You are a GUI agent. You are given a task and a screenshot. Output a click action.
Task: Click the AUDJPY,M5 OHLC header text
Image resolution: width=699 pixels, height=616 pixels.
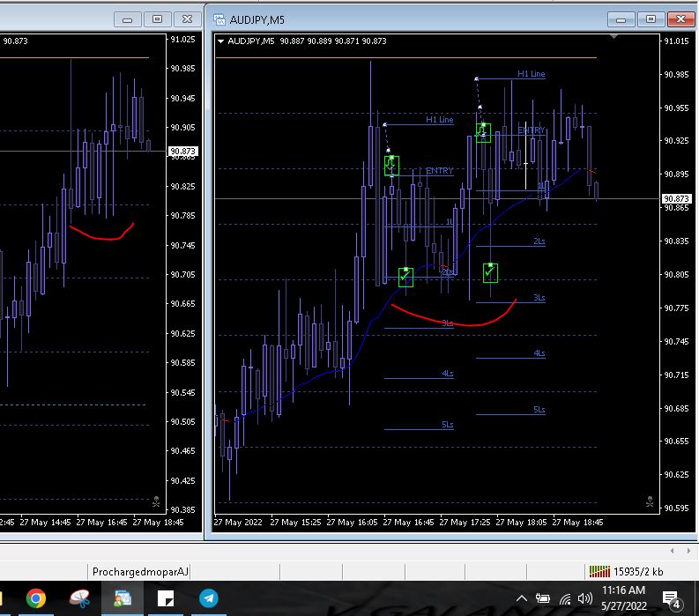[307, 41]
